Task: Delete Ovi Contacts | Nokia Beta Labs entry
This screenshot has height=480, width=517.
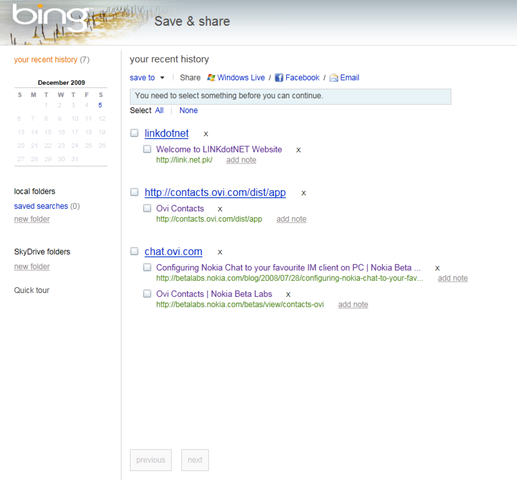Action: tap(288, 295)
